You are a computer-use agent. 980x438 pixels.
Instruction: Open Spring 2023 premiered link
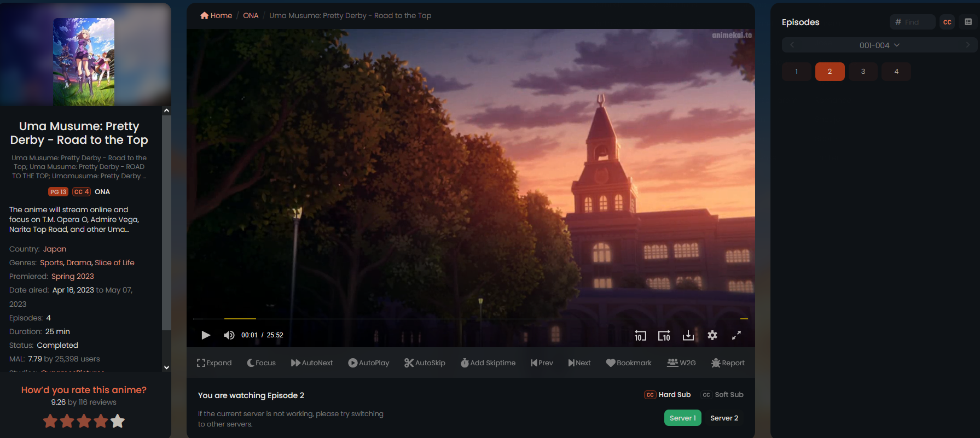pos(73,277)
